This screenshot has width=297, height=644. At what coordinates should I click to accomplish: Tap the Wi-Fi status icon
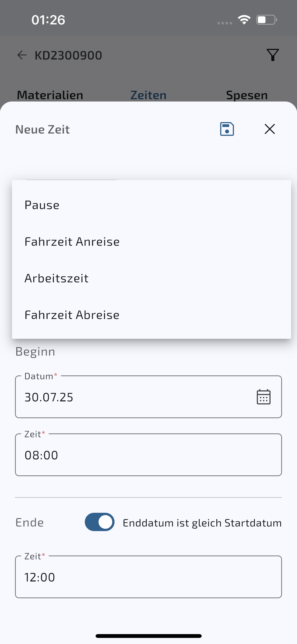coord(244,20)
